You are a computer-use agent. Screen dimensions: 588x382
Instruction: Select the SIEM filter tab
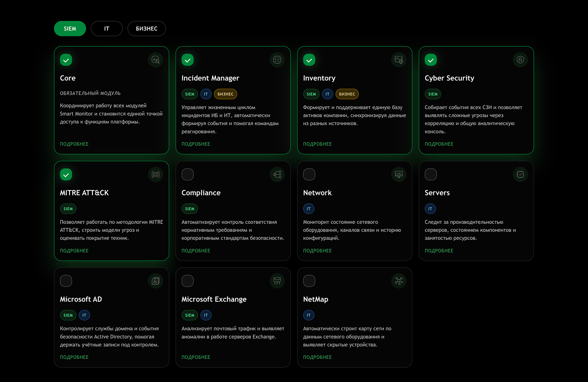[x=70, y=29]
